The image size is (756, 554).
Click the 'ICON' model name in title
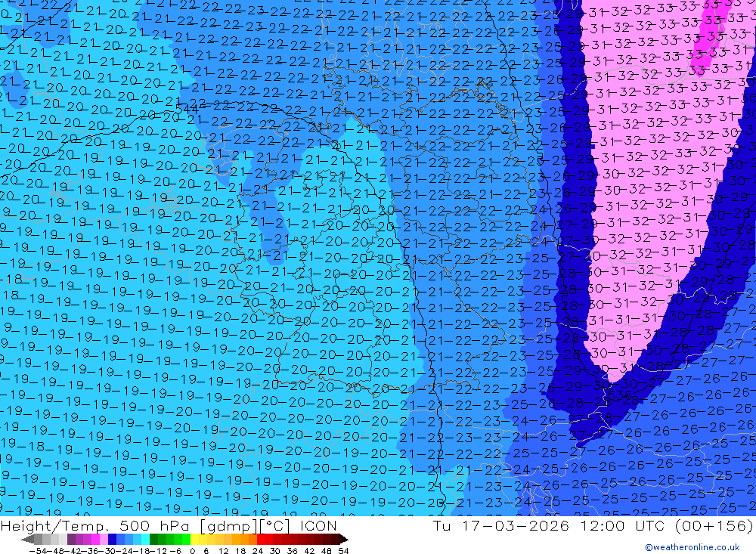[x=318, y=525]
